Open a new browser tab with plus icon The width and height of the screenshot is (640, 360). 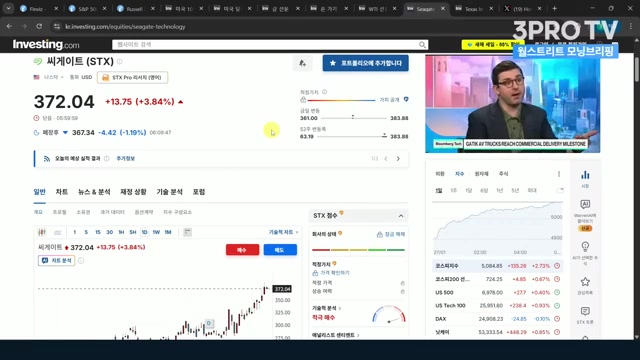coord(554,9)
